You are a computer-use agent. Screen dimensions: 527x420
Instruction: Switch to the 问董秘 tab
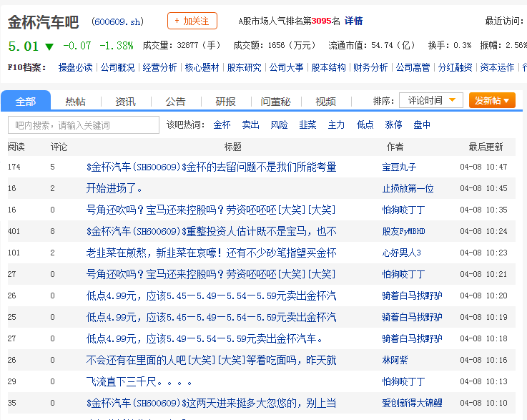pyautogui.click(x=275, y=101)
